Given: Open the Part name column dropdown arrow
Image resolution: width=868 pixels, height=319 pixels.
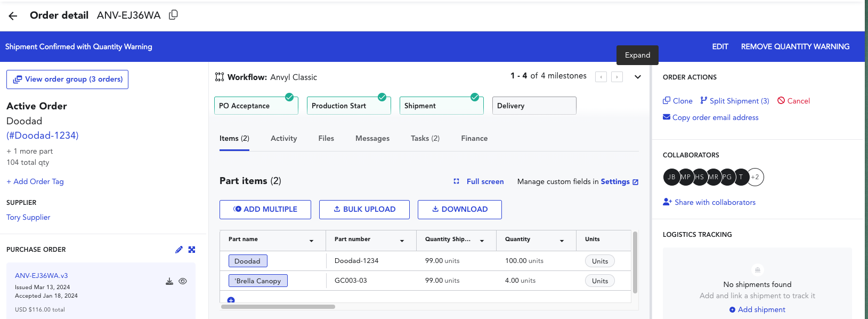Looking at the screenshot, I should (x=312, y=241).
